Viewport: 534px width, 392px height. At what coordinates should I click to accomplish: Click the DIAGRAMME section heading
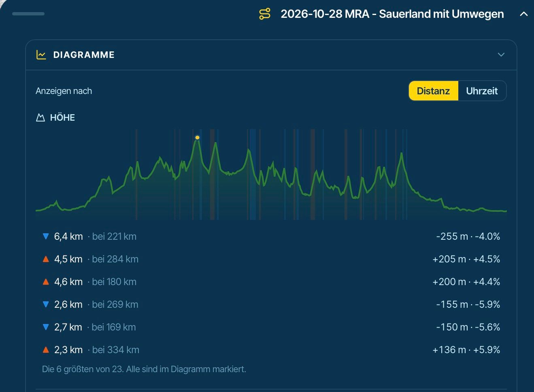(84, 55)
